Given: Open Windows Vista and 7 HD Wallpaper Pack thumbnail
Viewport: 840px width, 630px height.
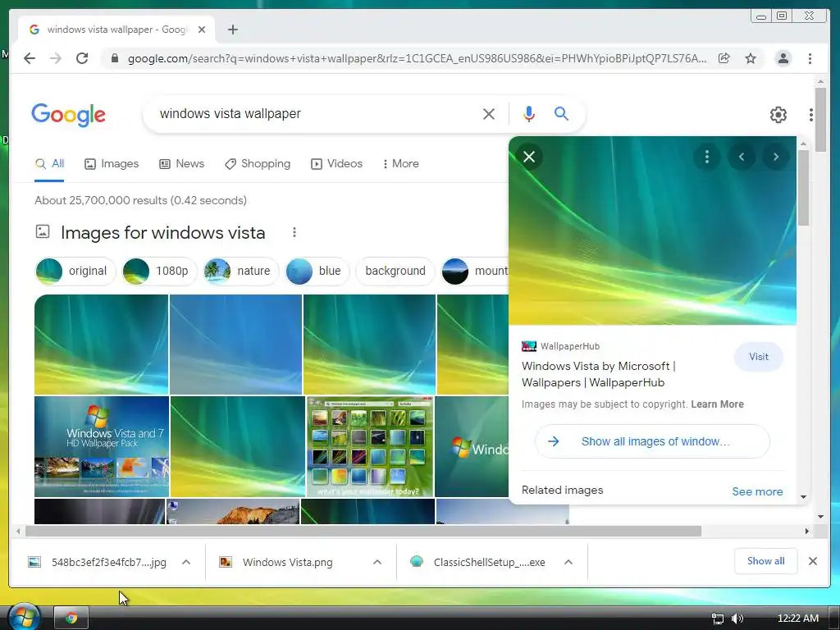Looking at the screenshot, I should 101,446.
